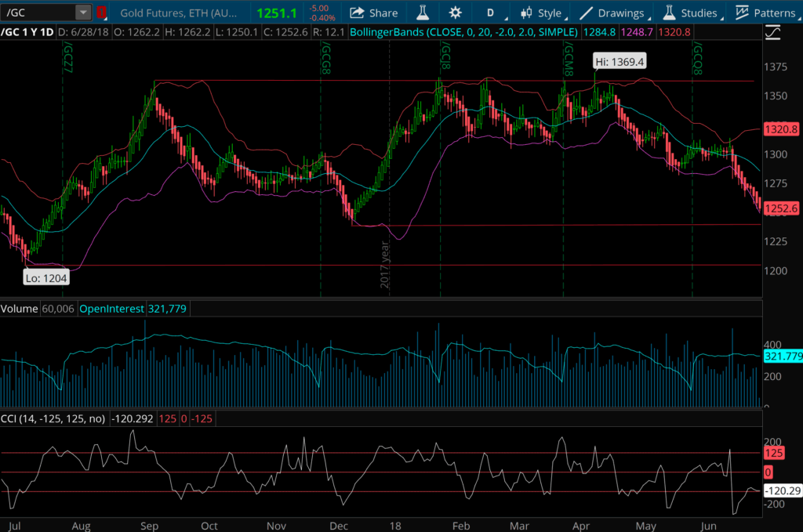This screenshot has height=532, width=803.
Task: Click the CCI (14, -125, 125) study label
Action: pos(52,418)
